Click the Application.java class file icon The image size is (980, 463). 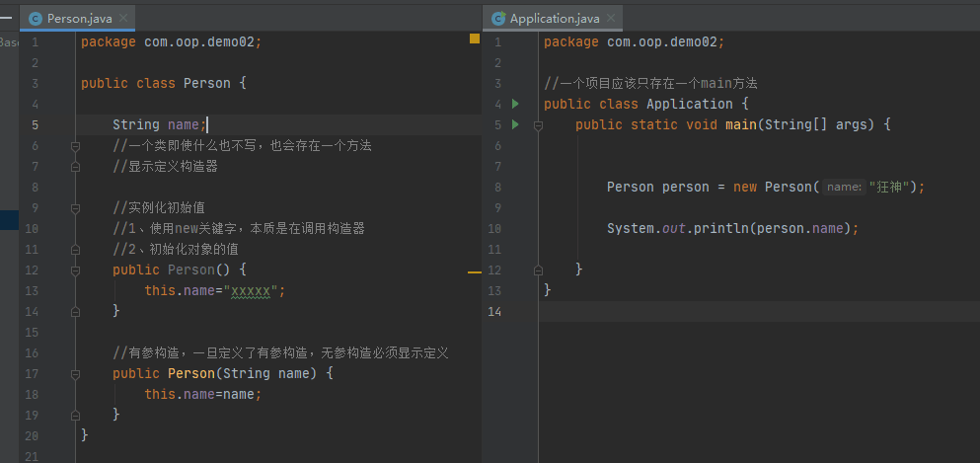[498, 19]
